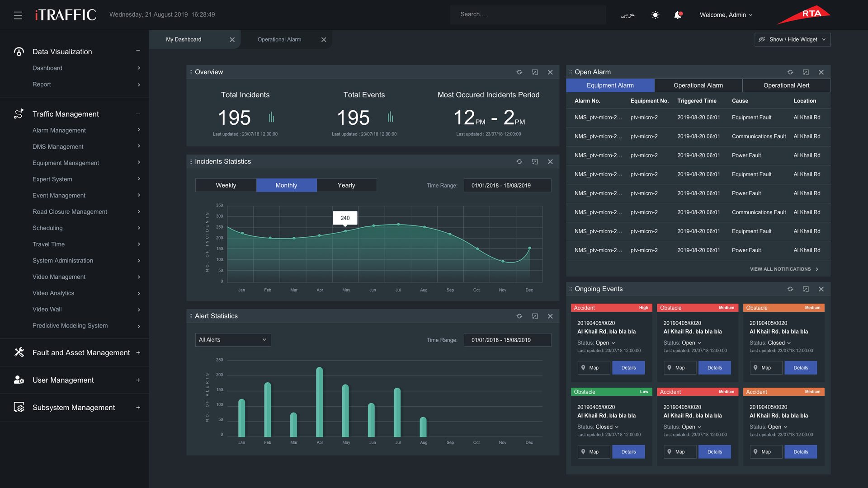The width and height of the screenshot is (868, 488).
Task: Expand the Alert Statistics widget
Action: pyautogui.click(x=535, y=316)
